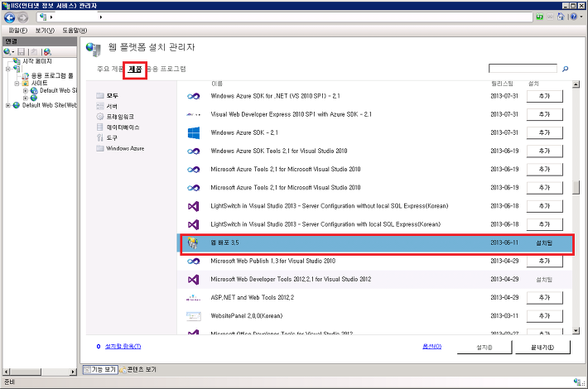
Task: Click the product list scrollbar down arrow
Action: pyautogui.click(x=576, y=331)
